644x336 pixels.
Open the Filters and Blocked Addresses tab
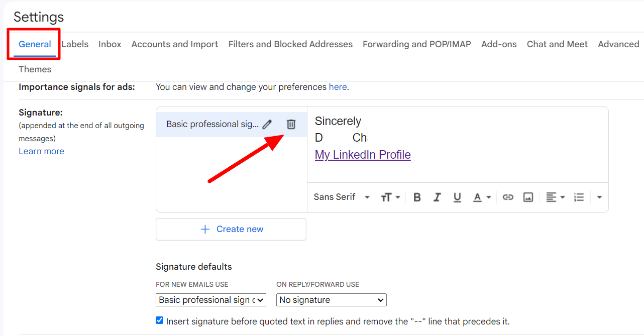290,44
